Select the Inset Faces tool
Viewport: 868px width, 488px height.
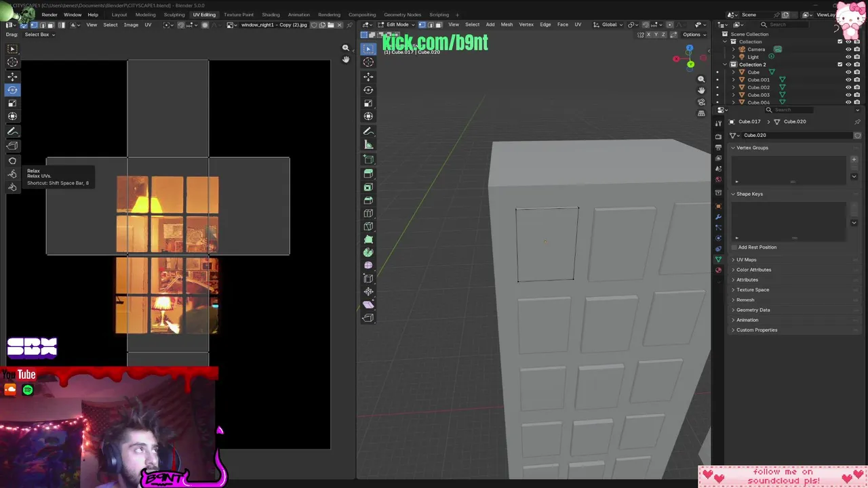pos(368,187)
